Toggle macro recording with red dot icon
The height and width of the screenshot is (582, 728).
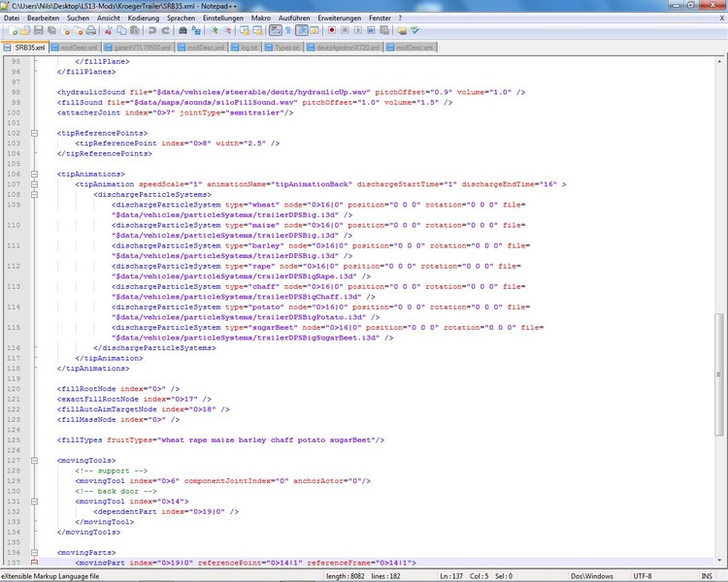pos(332,31)
